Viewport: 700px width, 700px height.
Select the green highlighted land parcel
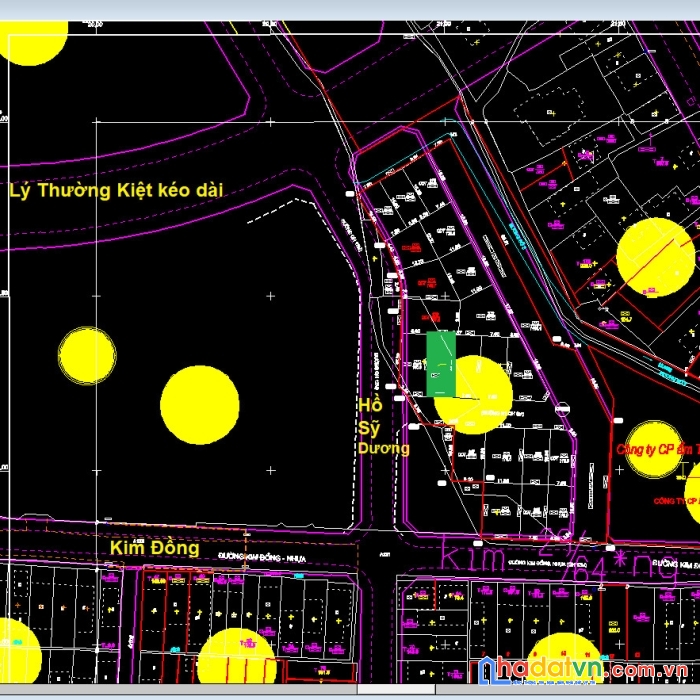441,364
